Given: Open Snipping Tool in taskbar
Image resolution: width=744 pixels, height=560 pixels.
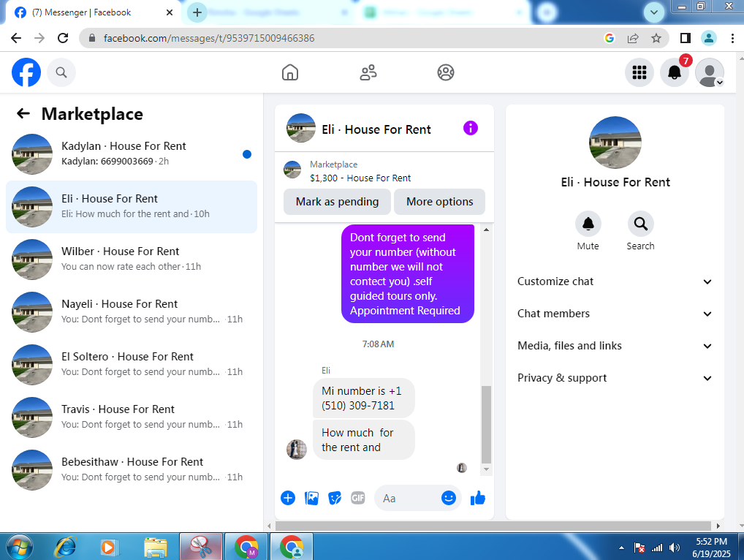Looking at the screenshot, I should pos(201,547).
